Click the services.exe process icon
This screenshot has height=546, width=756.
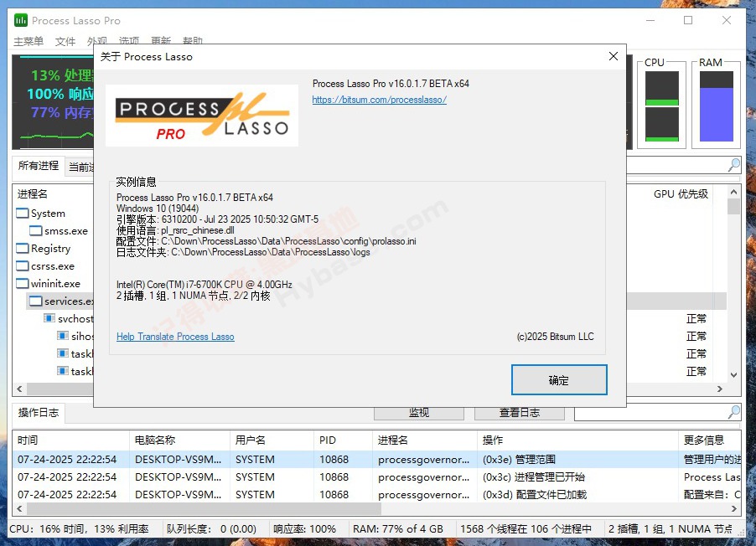pos(36,301)
